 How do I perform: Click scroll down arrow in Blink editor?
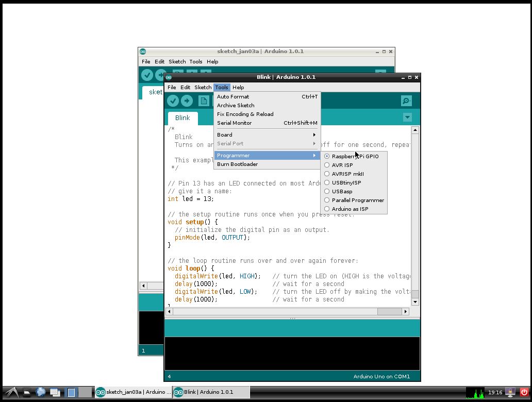point(415,302)
